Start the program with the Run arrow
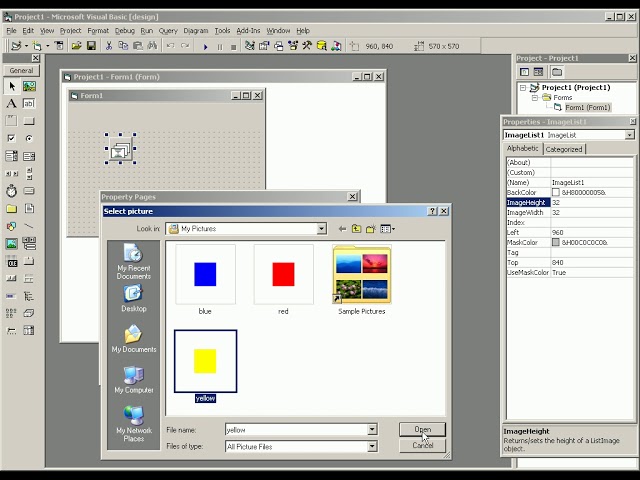 (205, 47)
